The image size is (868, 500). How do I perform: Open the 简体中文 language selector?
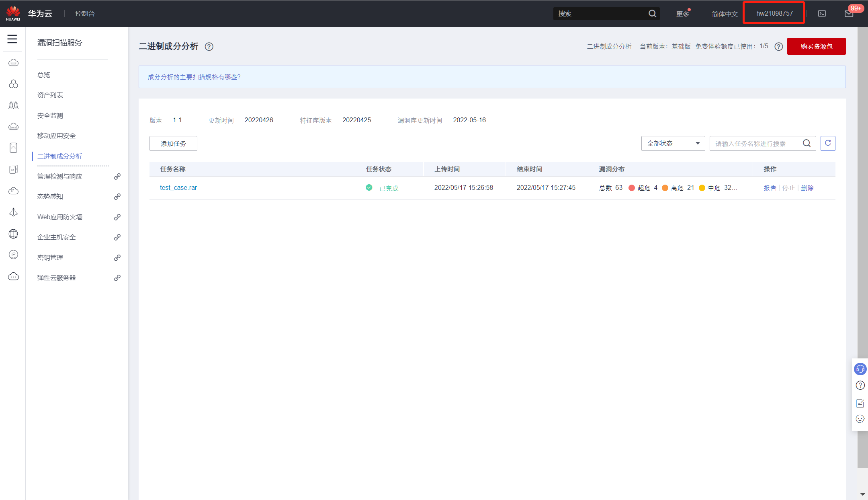click(x=725, y=14)
